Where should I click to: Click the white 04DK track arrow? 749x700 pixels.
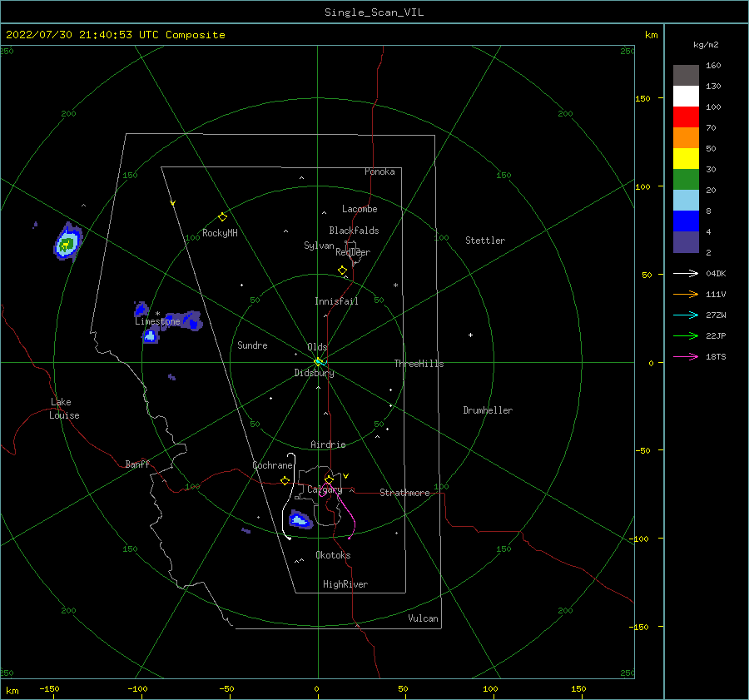(686, 273)
